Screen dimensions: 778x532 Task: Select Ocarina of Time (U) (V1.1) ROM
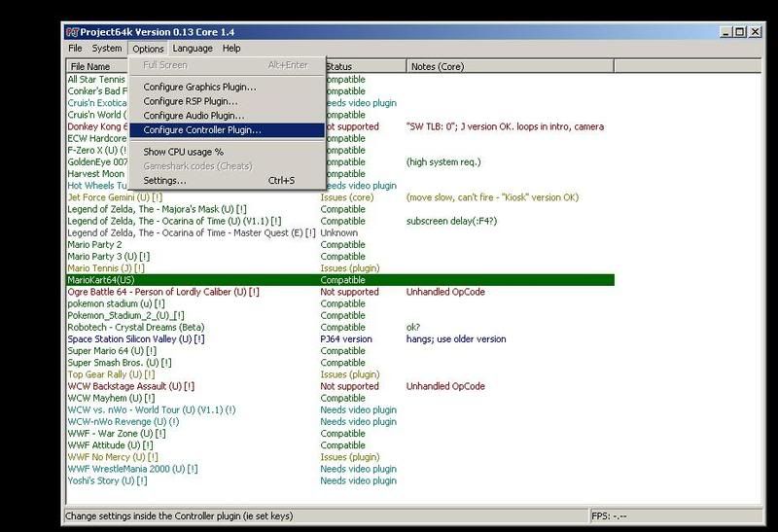174,222
